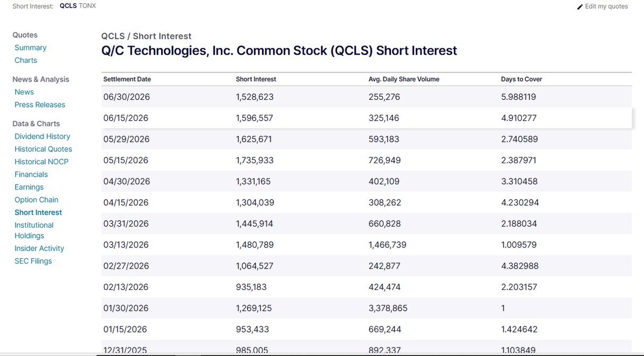Viewport: 644px width, 356px height.
Task: Go to the Charts sidebar link
Action: click(25, 60)
